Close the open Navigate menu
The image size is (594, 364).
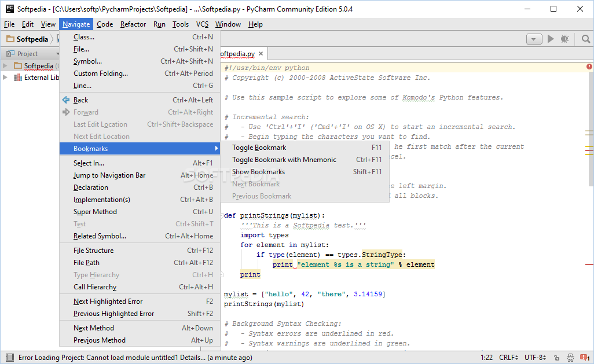pyautogui.click(x=76, y=24)
